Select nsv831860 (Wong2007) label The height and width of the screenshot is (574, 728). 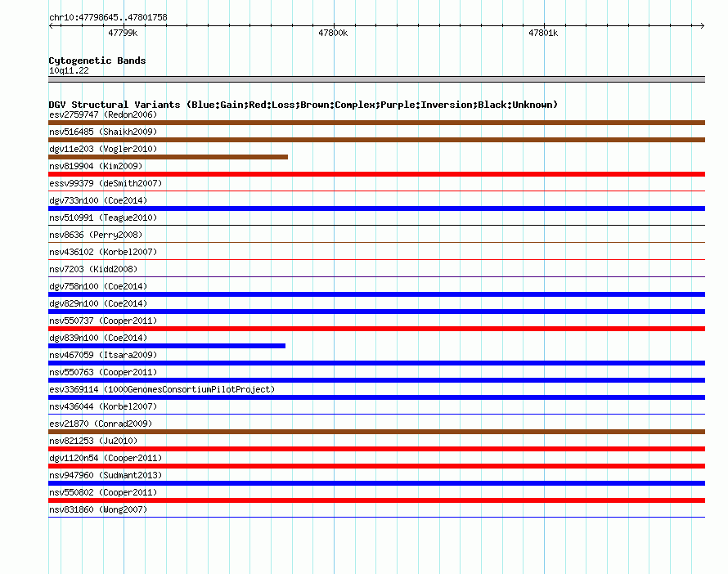coord(98,509)
